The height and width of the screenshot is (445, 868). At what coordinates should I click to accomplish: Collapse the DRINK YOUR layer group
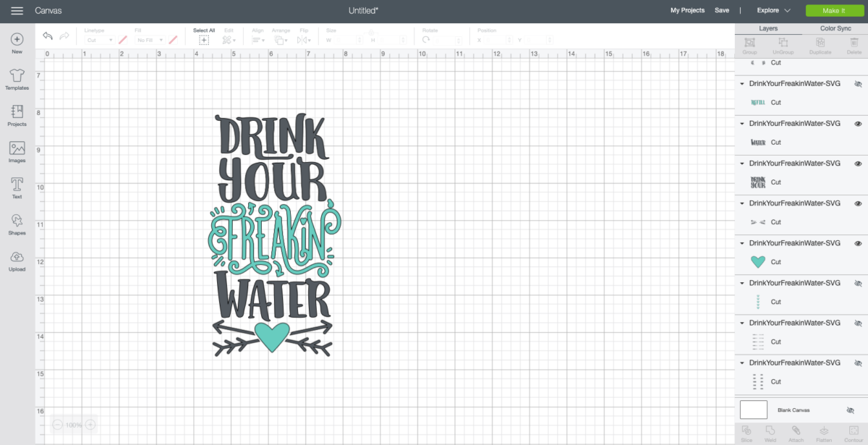[741, 164]
